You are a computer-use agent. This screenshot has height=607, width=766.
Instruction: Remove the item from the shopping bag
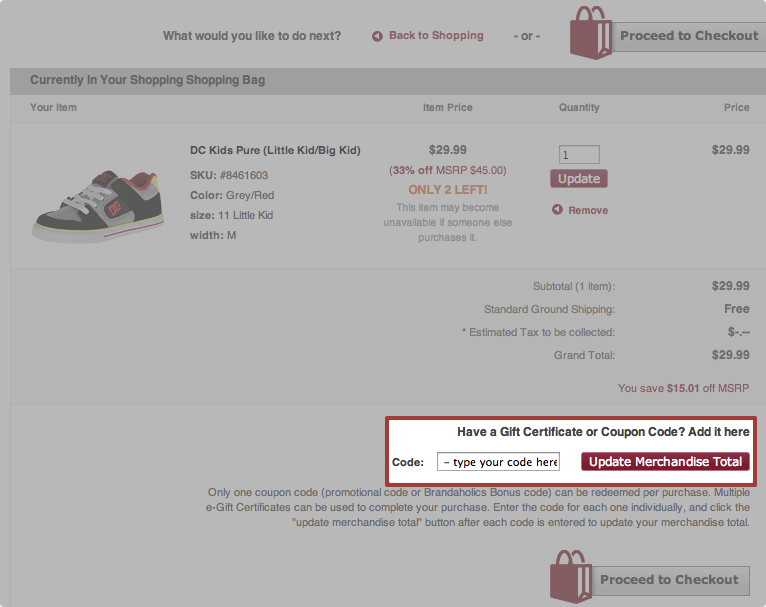coord(587,211)
